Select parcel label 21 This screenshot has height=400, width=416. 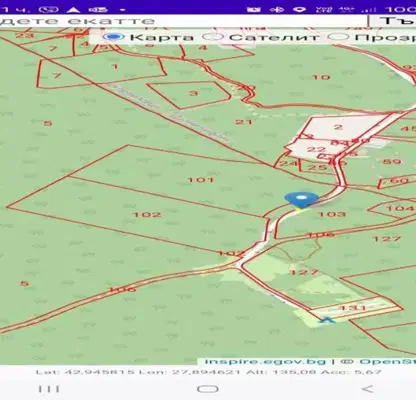click(x=244, y=122)
